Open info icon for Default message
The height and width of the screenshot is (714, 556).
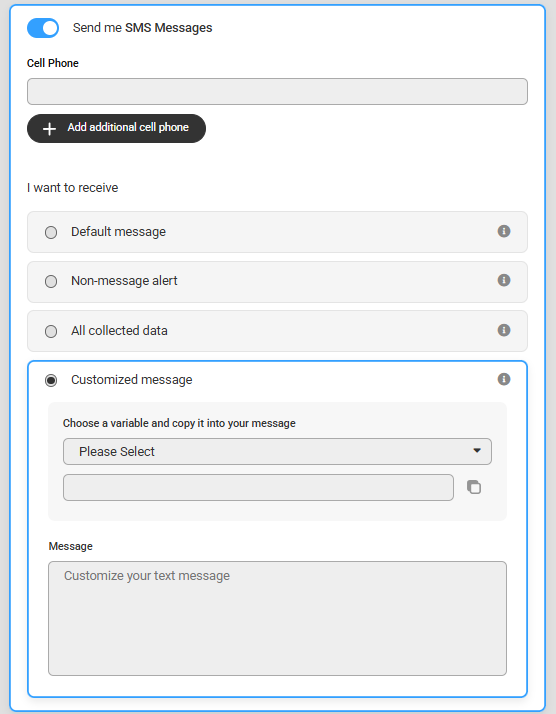(504, 231)
